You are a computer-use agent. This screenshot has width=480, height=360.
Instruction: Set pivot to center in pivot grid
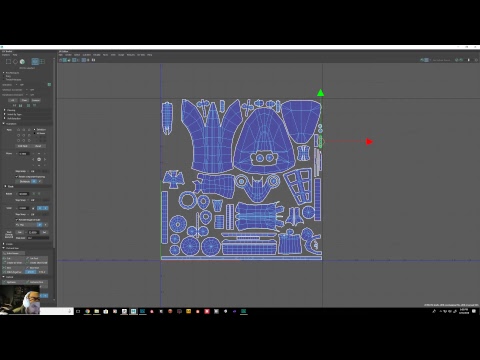point(24,135)
